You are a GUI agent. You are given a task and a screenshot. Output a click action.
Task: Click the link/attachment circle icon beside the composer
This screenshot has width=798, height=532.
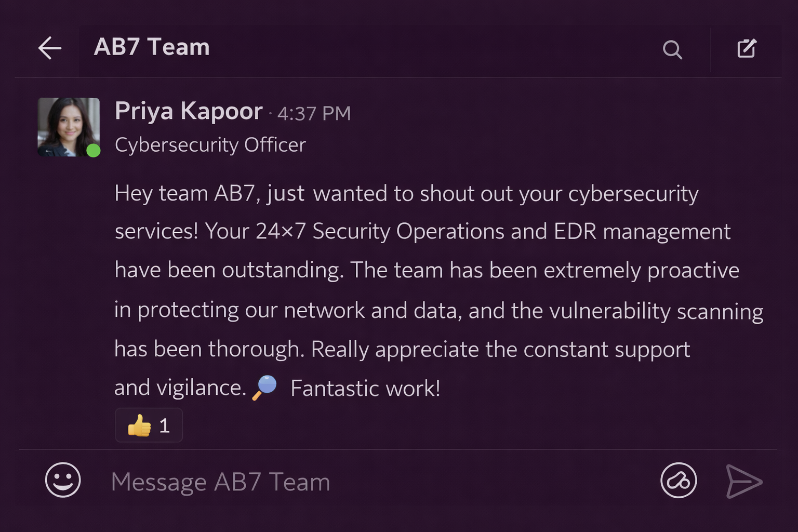coord(679,481)
